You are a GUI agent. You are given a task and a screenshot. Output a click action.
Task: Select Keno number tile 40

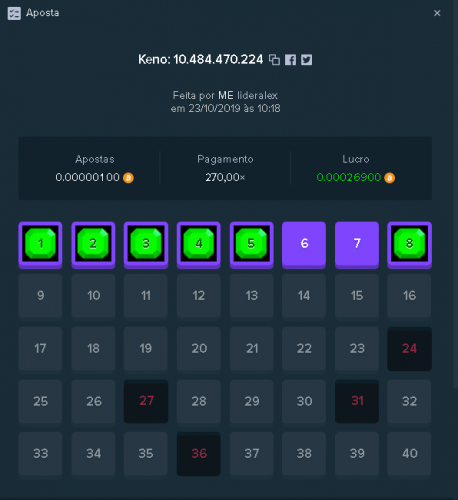coord(409,454)
